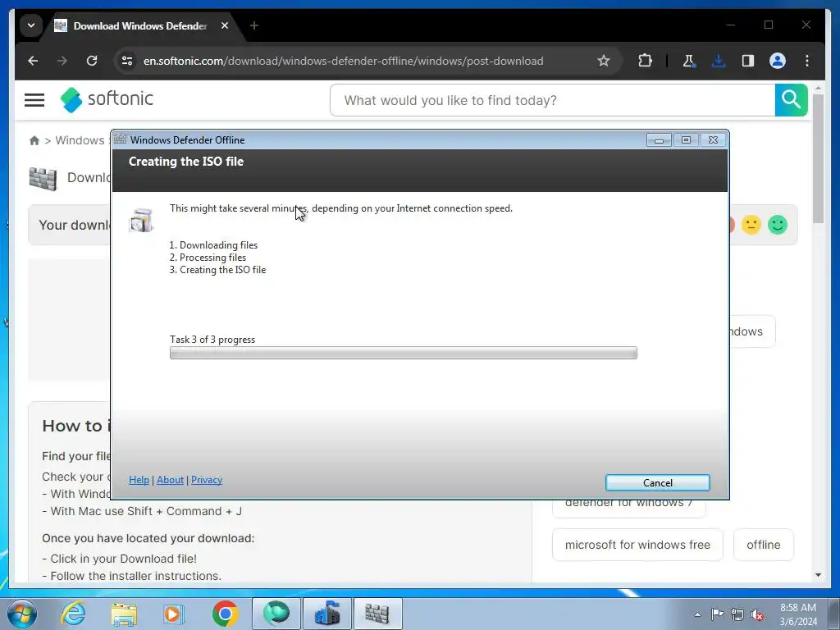Viewport: 840px width, 630px height.
Task: Click the scrollbar down arrow
Action: click(818, 575)
